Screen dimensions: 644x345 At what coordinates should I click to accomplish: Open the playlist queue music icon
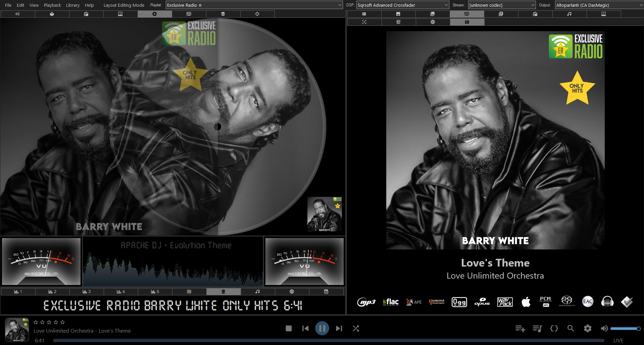coord(537,329)
